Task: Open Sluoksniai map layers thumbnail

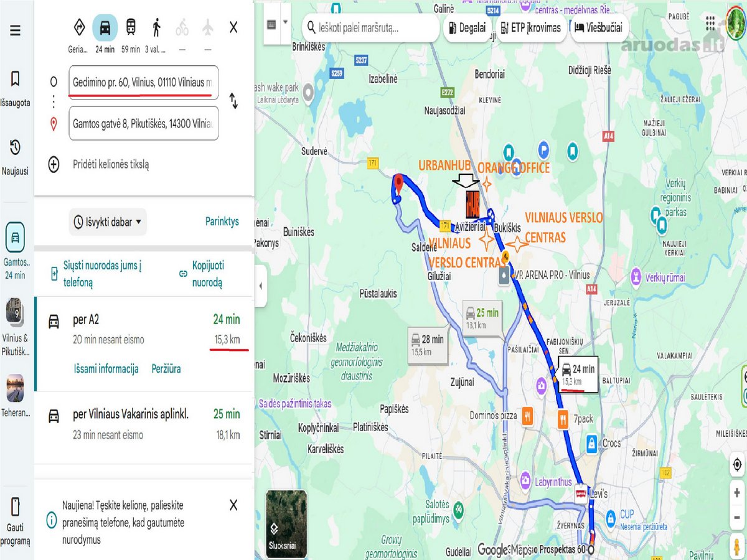Action: [286, 523]
